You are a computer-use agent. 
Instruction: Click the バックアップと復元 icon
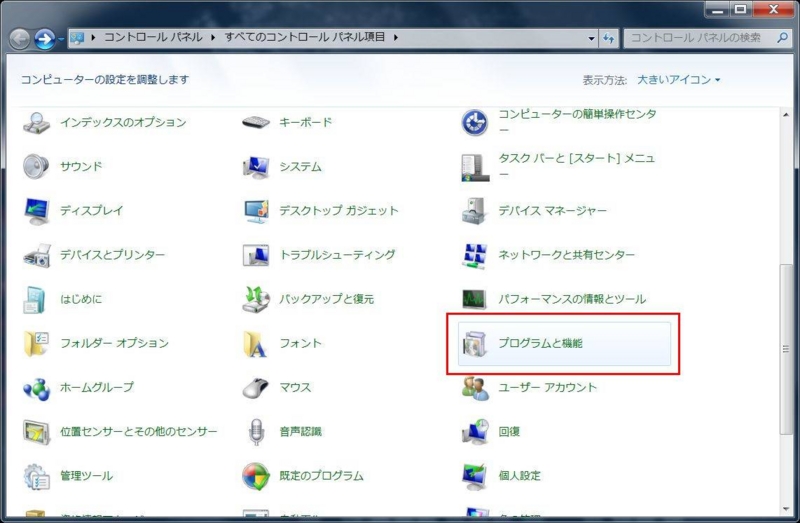tap(256, 300)
